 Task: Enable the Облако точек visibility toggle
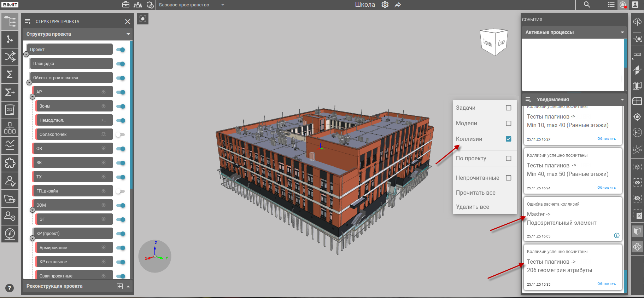121,134
